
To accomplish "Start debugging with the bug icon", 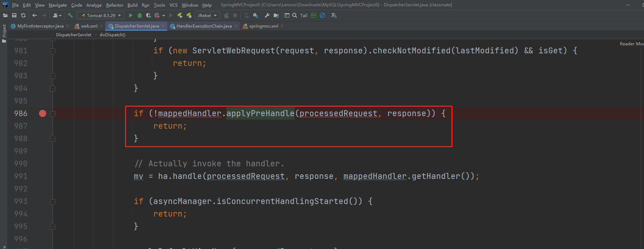I will pyautogui.click(x=140, y=15).
